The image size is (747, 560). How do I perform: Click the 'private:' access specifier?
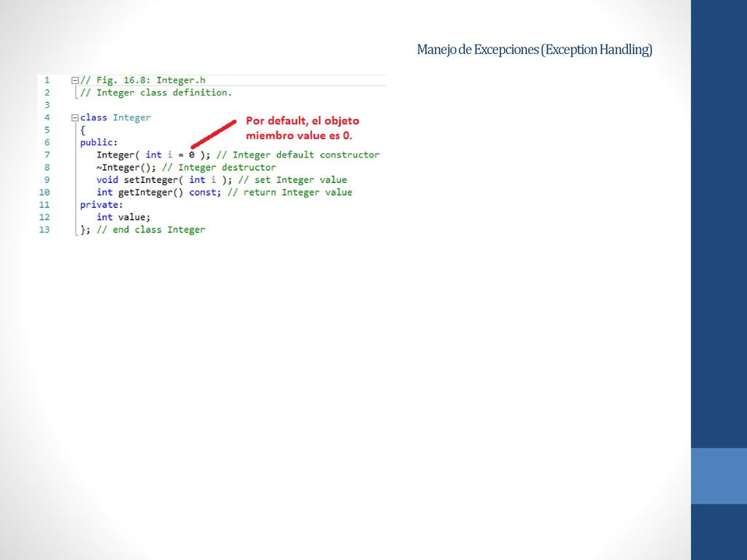(x=101, y=205)
